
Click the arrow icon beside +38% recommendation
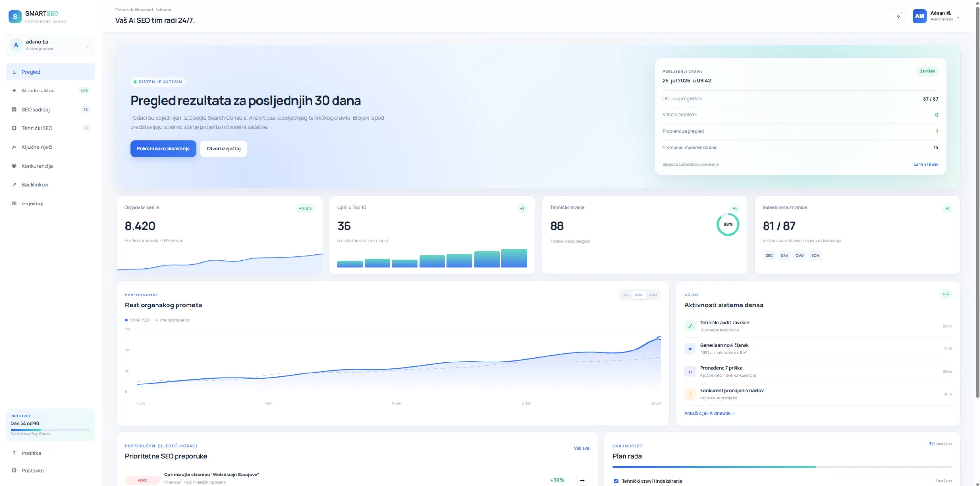(582, 480)
